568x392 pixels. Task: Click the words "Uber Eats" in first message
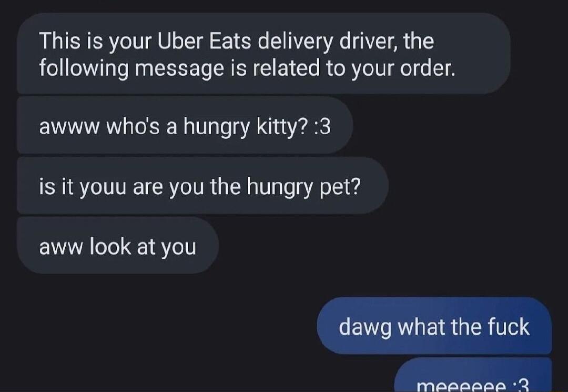pos(204,41)
